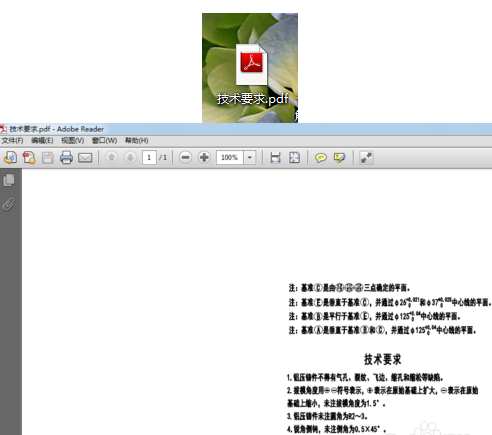
Task: Open the 编辑(E) menu
Action: (x=42, y=141)
